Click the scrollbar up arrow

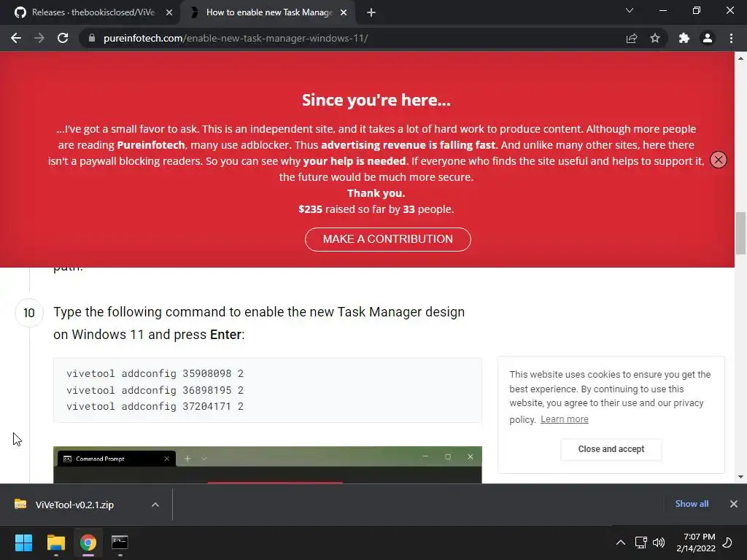coord(740,58)
